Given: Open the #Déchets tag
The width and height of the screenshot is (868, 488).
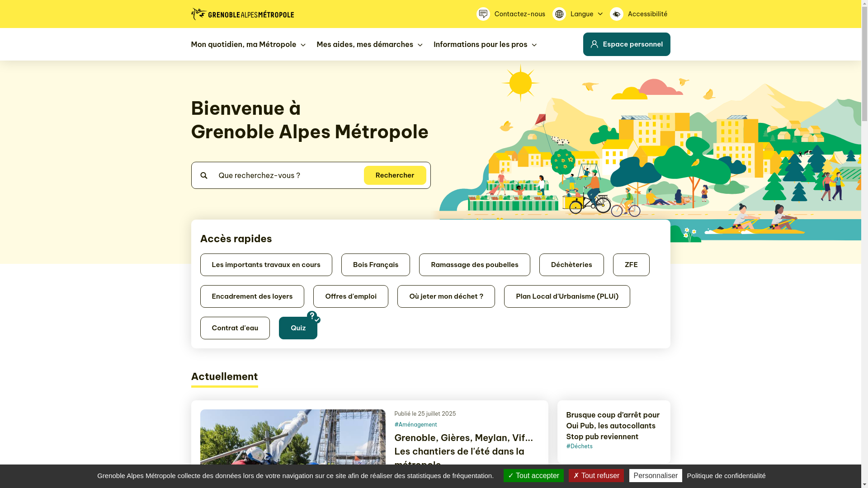Looking at the screenshot, I should (579, 446).
